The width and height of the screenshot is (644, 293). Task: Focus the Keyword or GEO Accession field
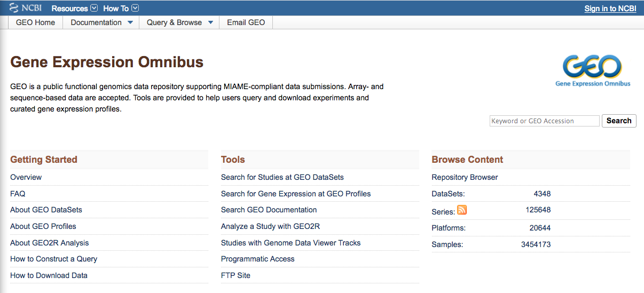click(x=545, y=121)
